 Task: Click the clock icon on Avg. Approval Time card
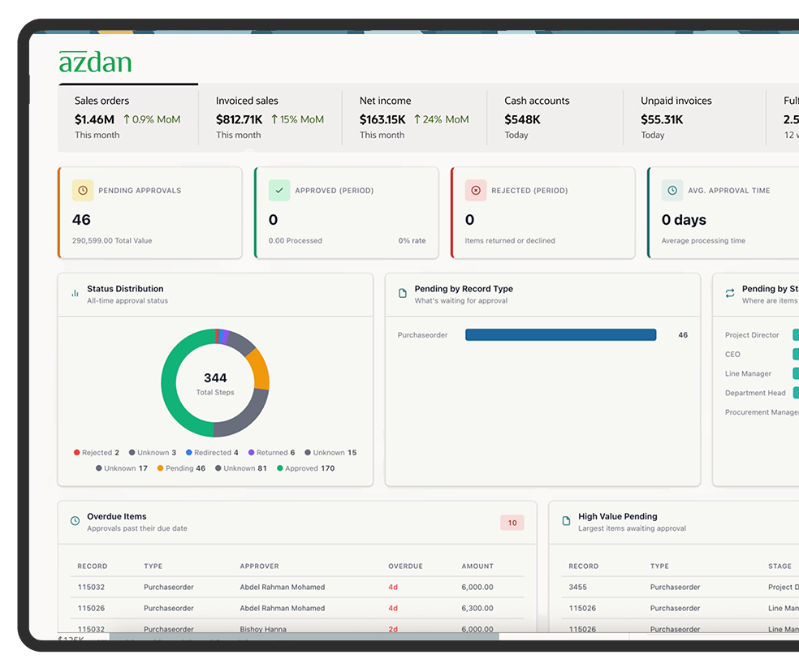click(672, 191)
